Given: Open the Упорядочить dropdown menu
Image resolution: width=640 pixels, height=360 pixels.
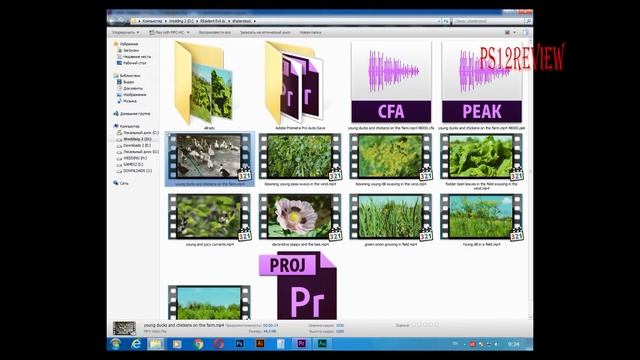Looking at the screenshot, I should (126, 32).
